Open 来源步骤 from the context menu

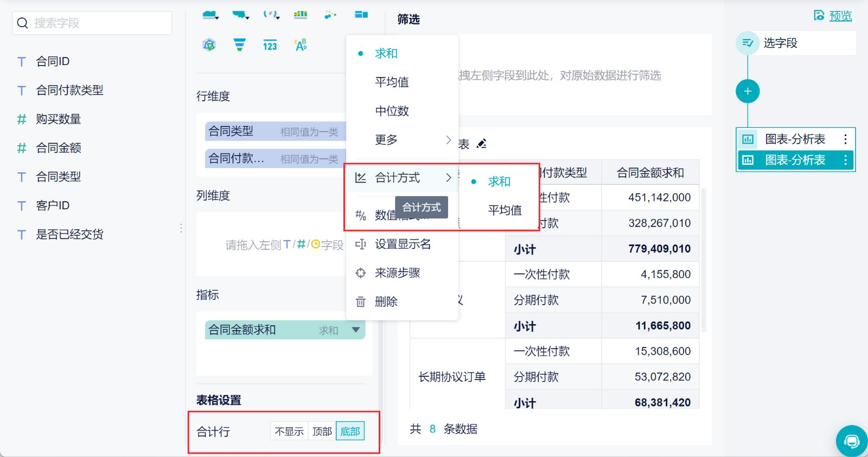(402, 273)
